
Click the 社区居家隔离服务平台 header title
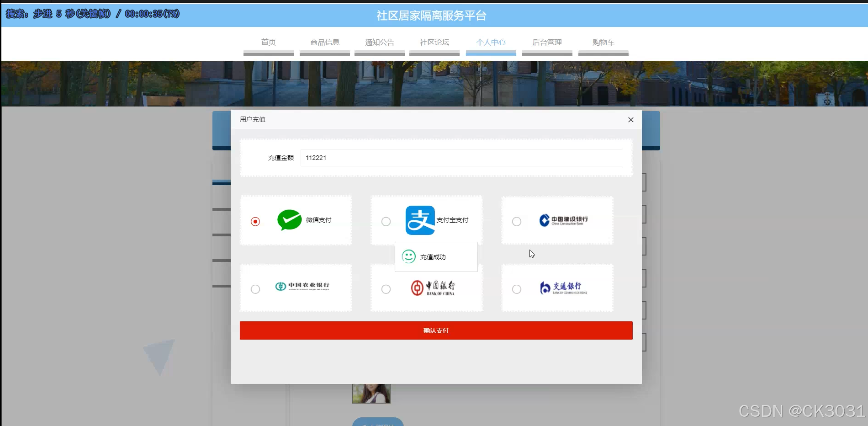[x=431, y=16]
